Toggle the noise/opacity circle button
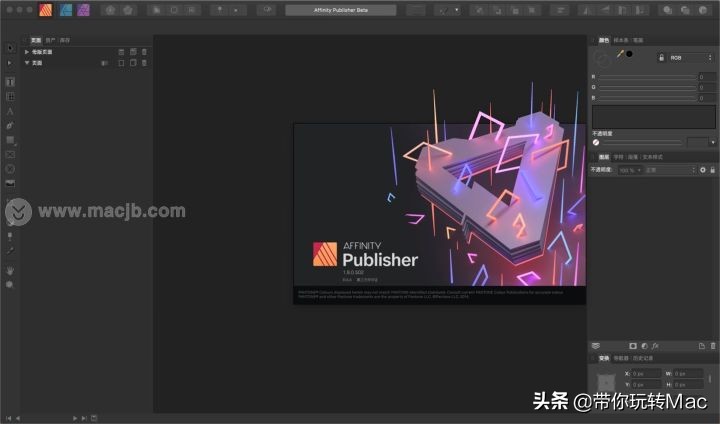Viewport: 720px width, 424px height. click(596, 142)
